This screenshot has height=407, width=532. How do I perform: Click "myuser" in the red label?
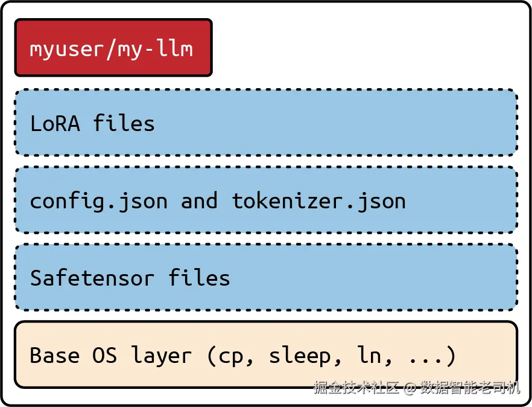tap(66, 49)
